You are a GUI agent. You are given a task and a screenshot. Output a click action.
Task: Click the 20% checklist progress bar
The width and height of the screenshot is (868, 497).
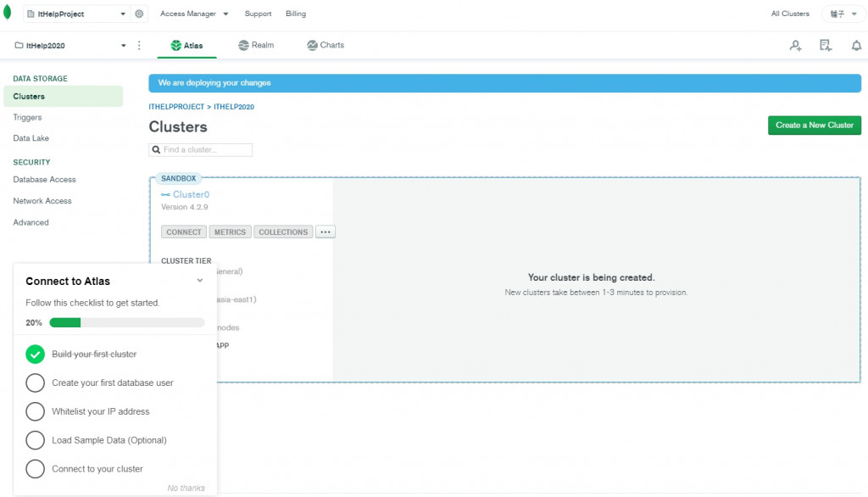tap(127, 322)
